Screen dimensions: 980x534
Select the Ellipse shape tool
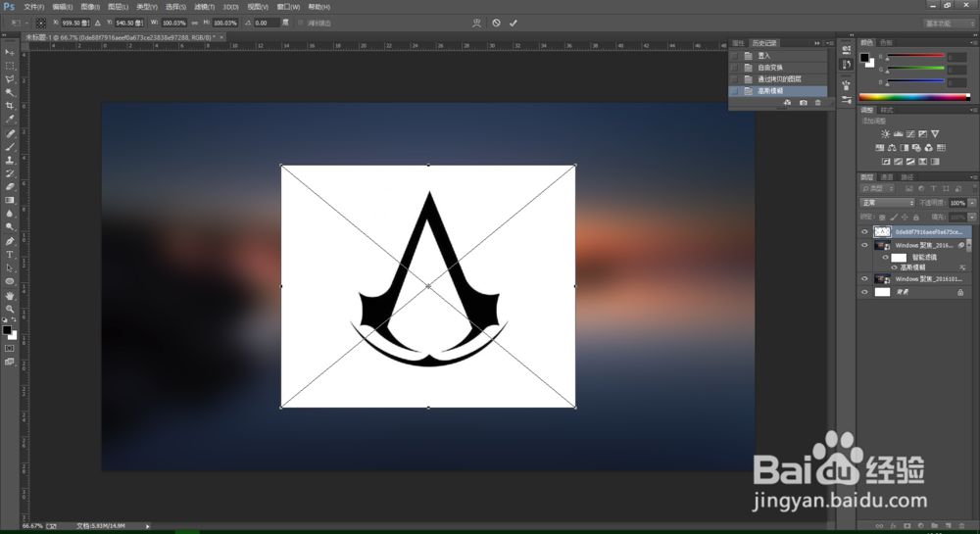(x=10, y=281)
